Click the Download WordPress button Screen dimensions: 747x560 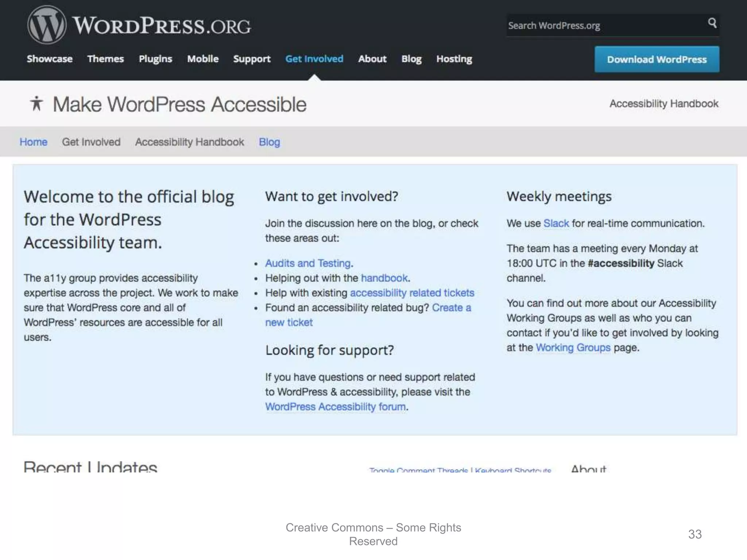657,59
